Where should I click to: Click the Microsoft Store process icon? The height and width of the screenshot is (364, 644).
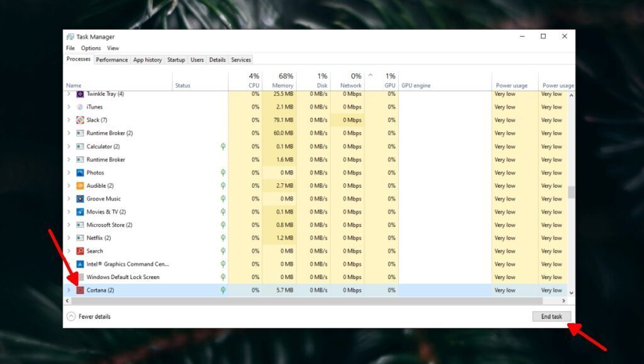click(80, 225)
